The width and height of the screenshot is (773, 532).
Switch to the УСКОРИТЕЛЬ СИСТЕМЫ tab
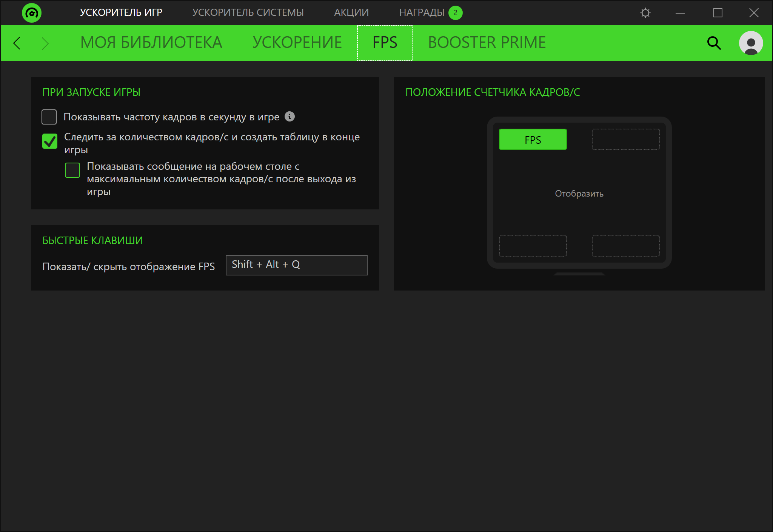point(248,13)
